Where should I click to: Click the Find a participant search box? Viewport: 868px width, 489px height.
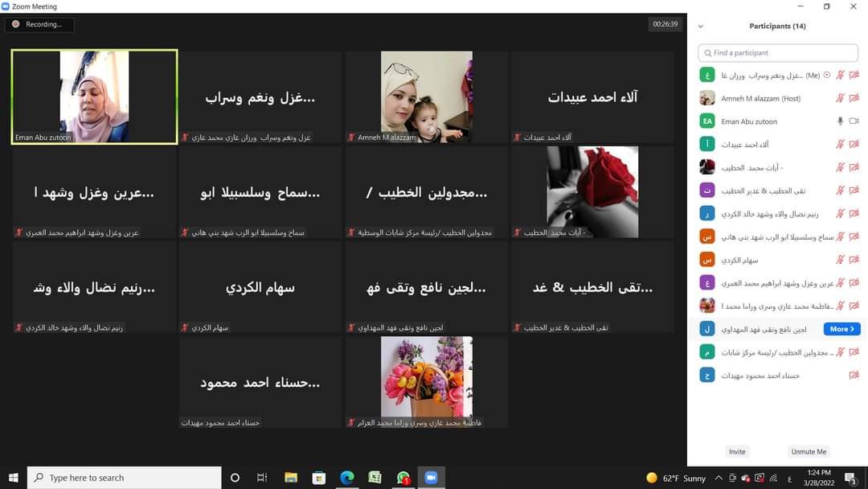click(778, 53)
